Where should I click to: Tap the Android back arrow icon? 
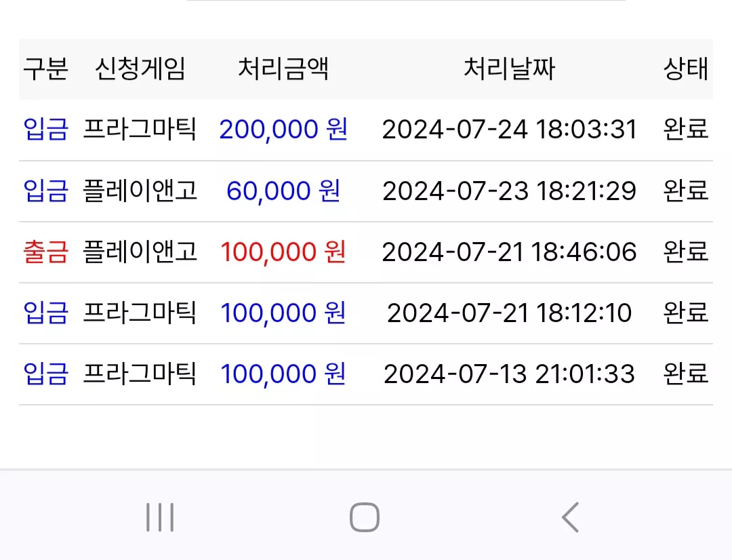coord(571,517)
